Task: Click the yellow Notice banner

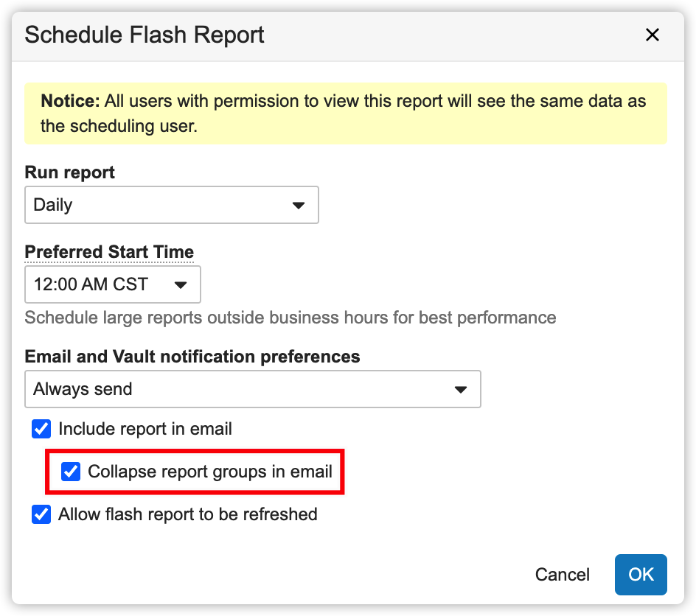Action: point(345,113)
